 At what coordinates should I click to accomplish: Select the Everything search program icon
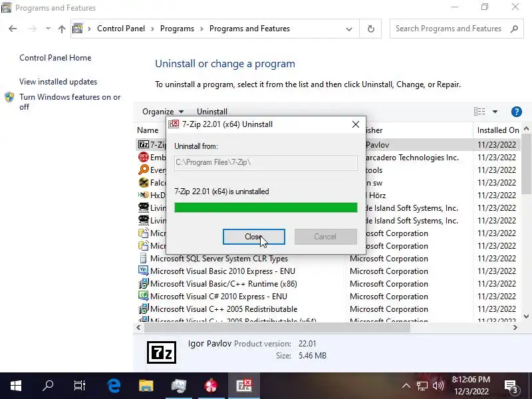coord(144,170)
